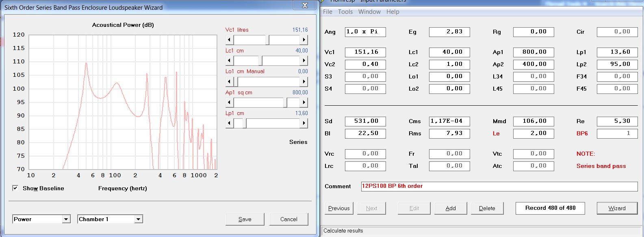
Task: Click the red BP6 label
Action: [x=582, y=133]
